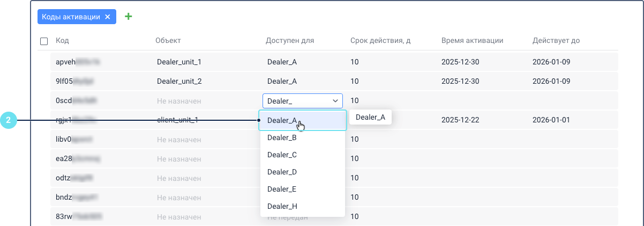Click expiry date 2026-01-09 in 9lf05 row
644x226 pixels.
pos(551,81)
